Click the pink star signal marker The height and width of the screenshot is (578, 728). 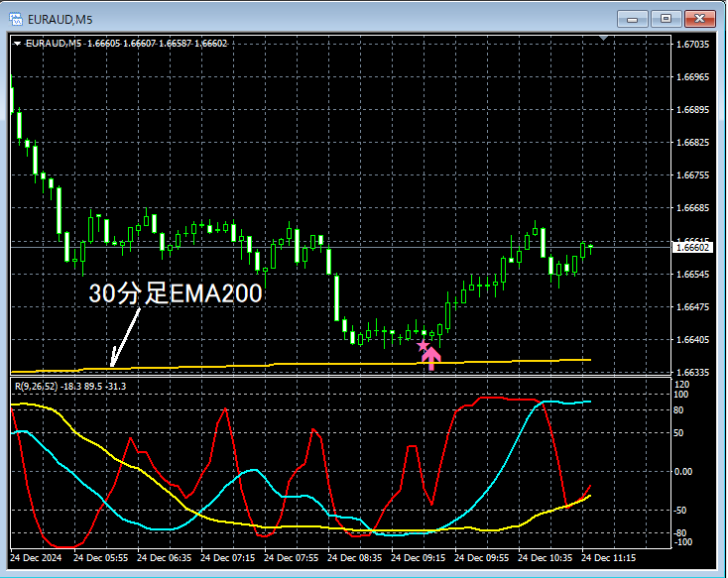point(423,345)
